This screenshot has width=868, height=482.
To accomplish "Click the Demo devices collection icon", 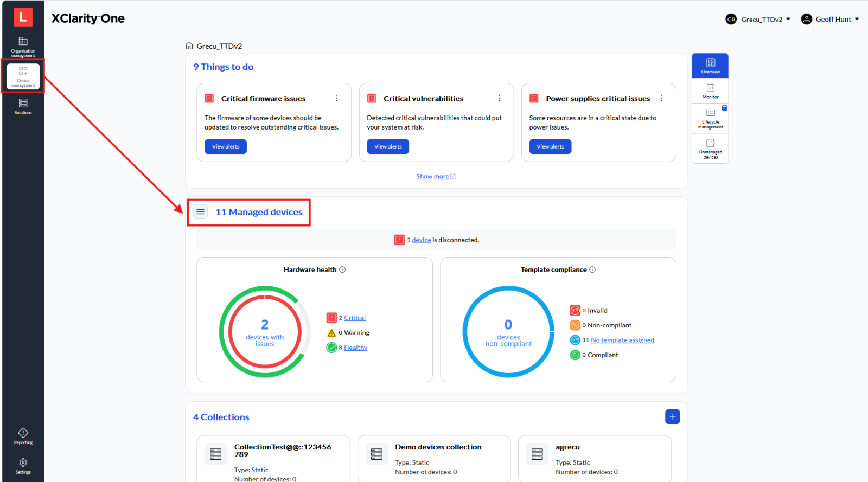I will (x=376, y=454).
